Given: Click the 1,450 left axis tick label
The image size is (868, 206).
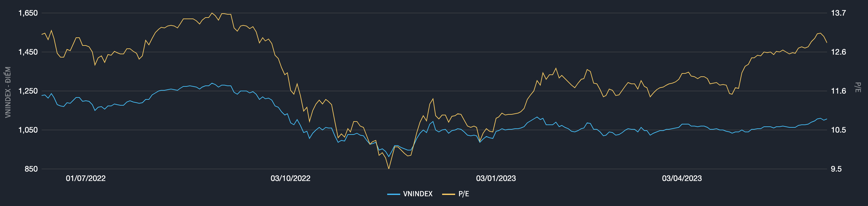Looking at the screenshot, I should pyautogui.click(x=28, y=52).
